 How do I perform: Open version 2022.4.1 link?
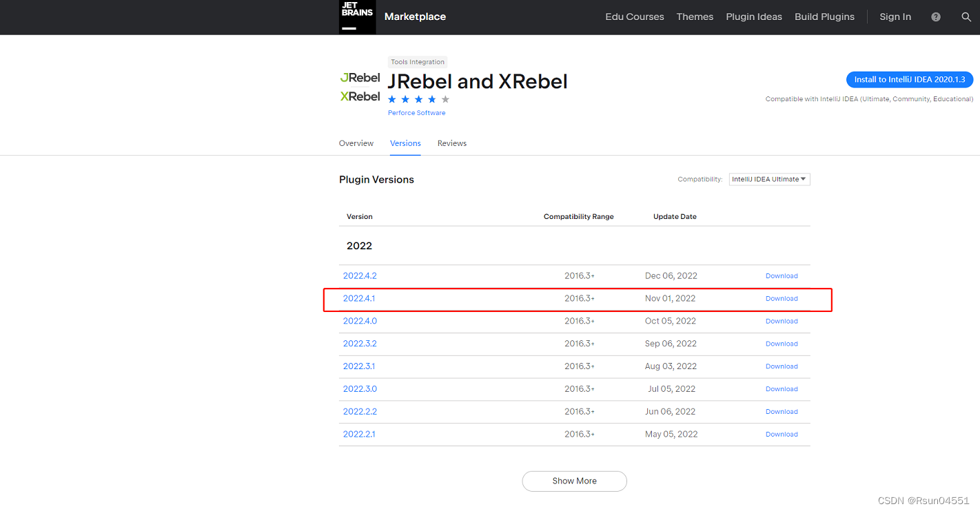[x=359, y=298]
